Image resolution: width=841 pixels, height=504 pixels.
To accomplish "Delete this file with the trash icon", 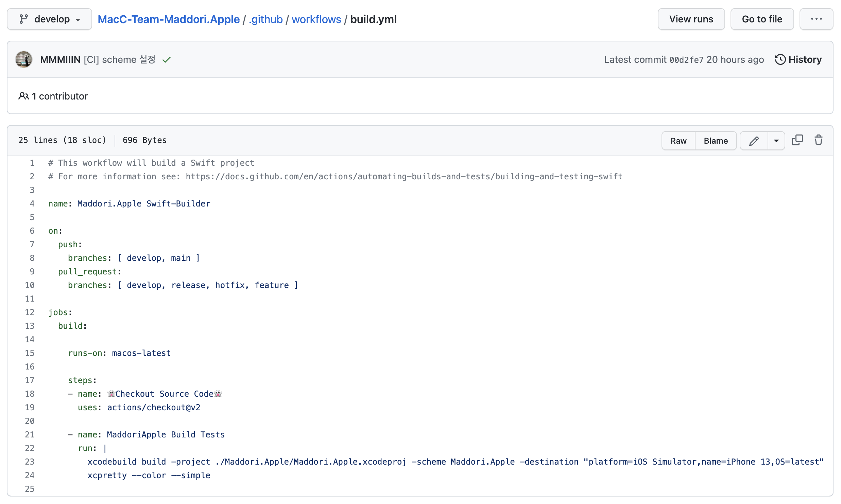I will 819,140.
